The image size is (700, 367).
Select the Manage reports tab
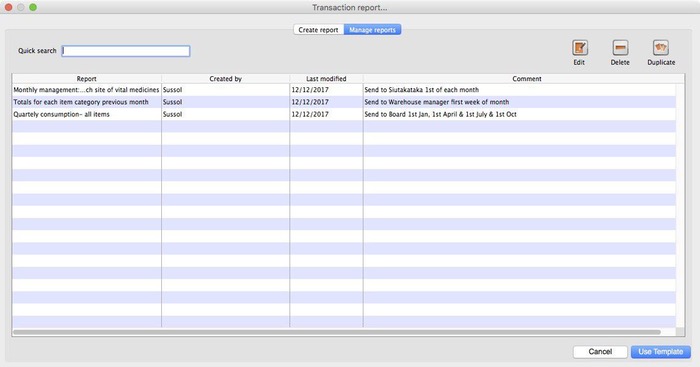coord(372,30)
